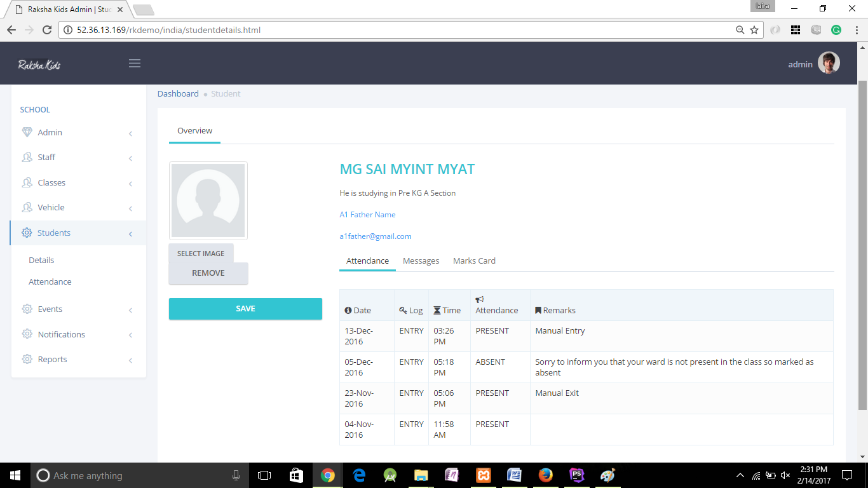The height and width of the screenshot is (488, 868).
Task: Click the student profile photo placeholder
Action: tap(208, 201)
